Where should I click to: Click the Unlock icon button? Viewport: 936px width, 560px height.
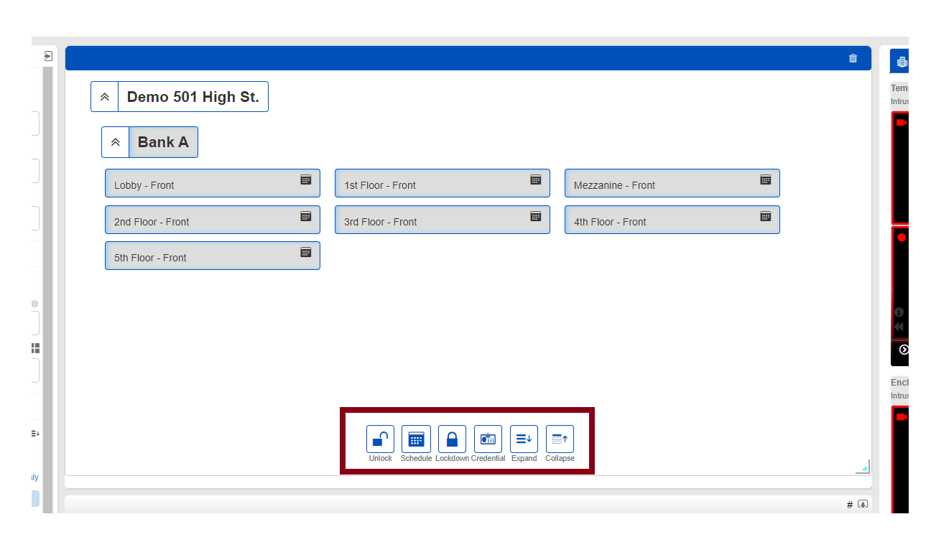(380, 439)
